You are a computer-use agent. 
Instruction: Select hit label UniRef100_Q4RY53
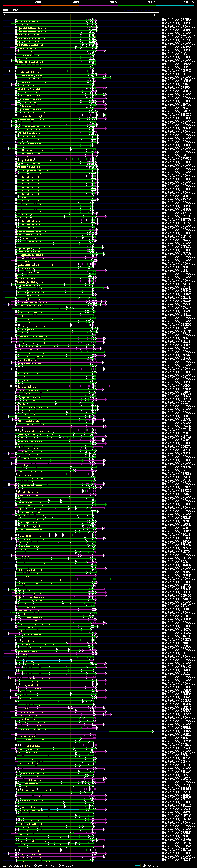click(x=177, y=104)
